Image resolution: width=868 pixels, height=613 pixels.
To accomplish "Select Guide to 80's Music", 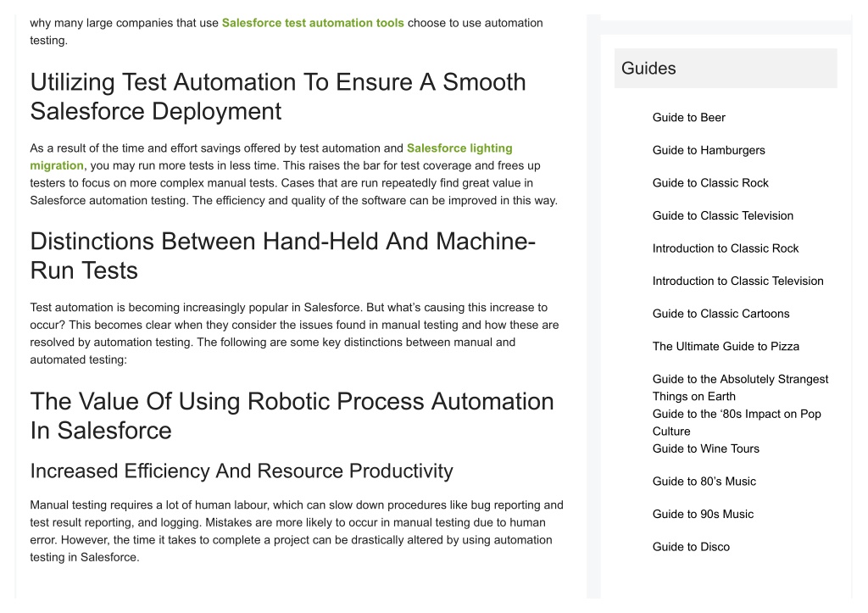I will click(704, 482).
